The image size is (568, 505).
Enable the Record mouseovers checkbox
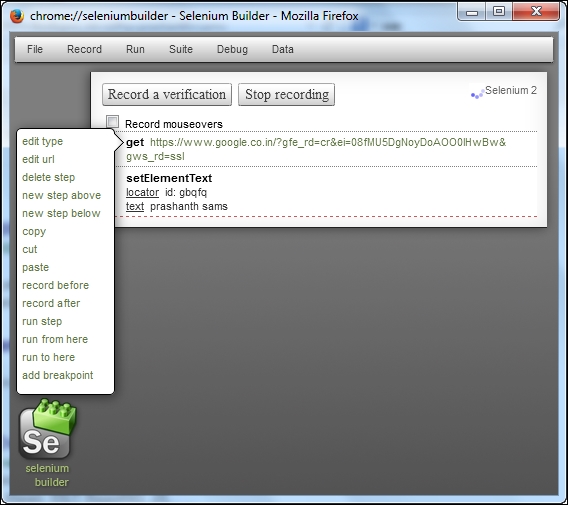click(x=112, y=122)
